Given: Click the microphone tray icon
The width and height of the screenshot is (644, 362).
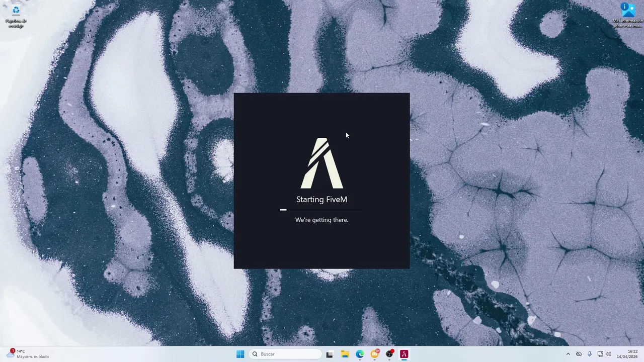Looking at the screenshot, I should (590, 354).
